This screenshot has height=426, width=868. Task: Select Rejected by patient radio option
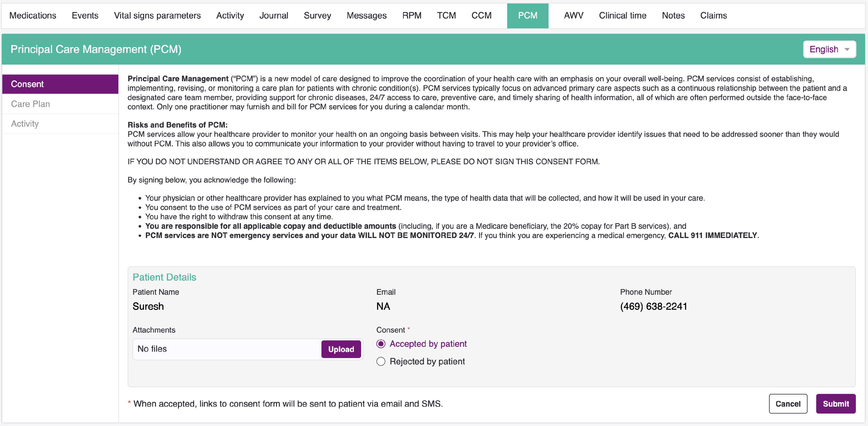pyautogui.click(x=381, y=361)
